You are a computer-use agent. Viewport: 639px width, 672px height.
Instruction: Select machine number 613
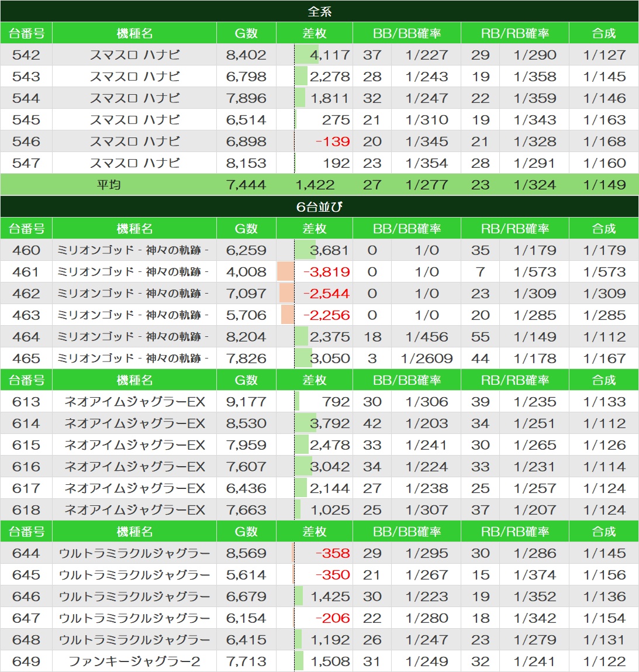(26, 402)
